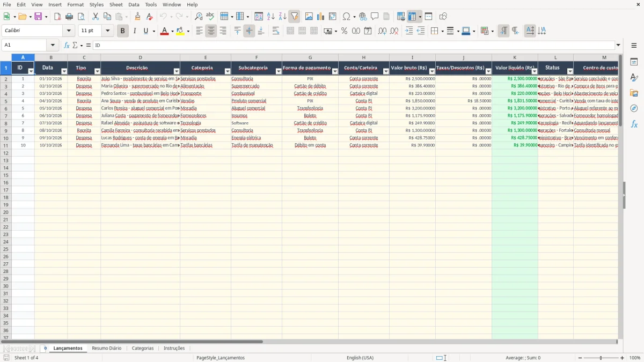Toggle Center Vertically alignment
Viewport: 644px width, 362px height.
click(249, 31)
